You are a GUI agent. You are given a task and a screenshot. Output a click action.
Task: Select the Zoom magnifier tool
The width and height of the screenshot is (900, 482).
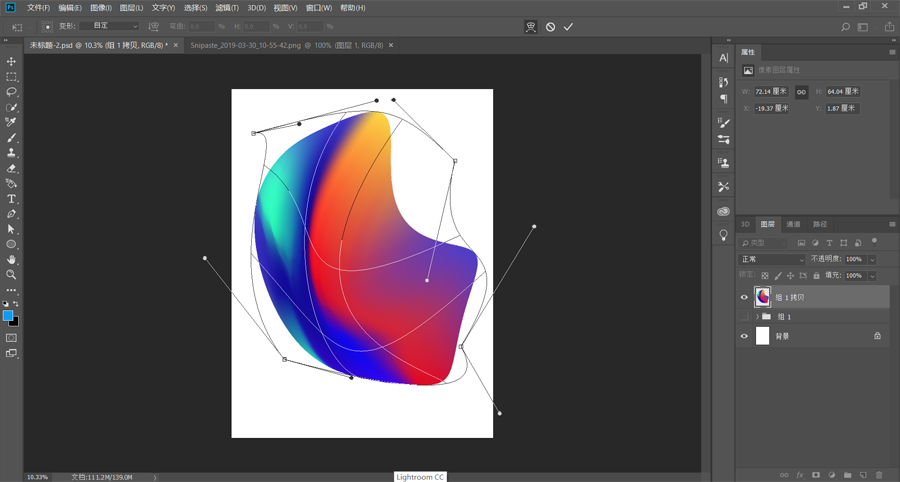tap(12, 274)
